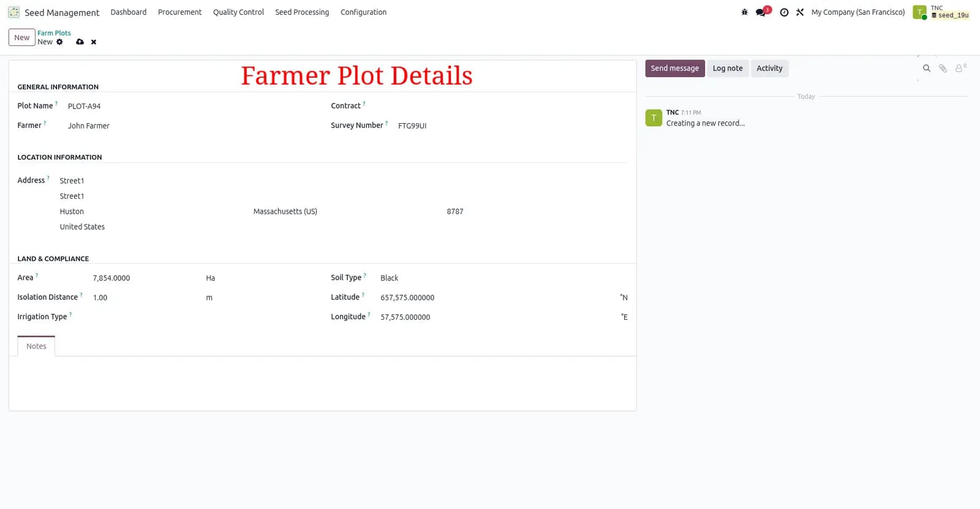This screenshot has height=509, width=980.
Task: Open the United States country dropdown
Action: 343,227
